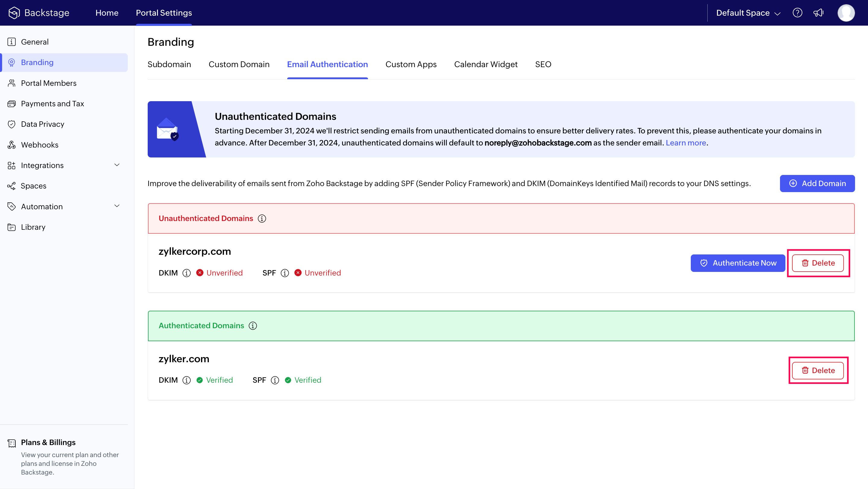Screen dimensions: 868x489
Task: Switch to the Subdomain tab
Action: [169, 64]
